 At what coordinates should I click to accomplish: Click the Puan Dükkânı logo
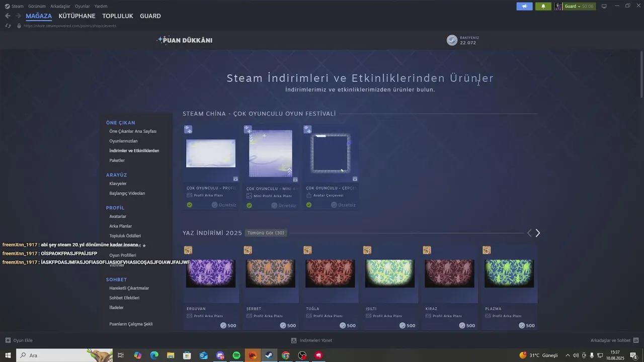click(185, 40)
